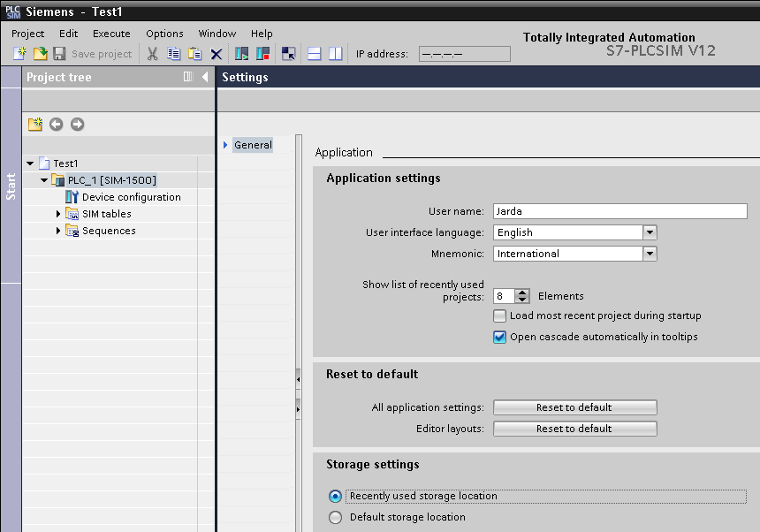Go back with the left arrow icon

(x=57, y=125)
